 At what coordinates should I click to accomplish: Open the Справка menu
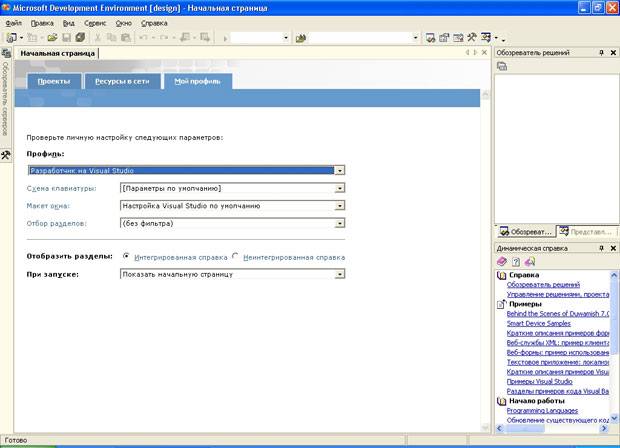[154, 23]
